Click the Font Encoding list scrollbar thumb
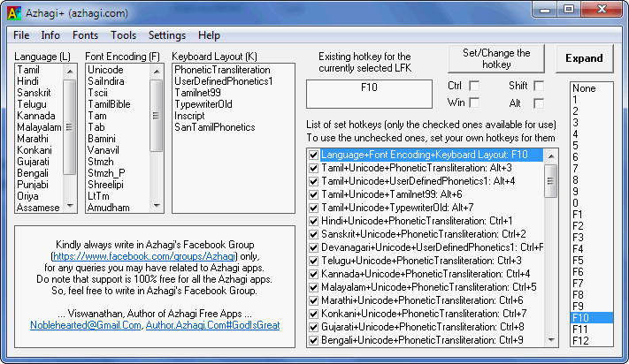The height and width of the screenshot is (364, 629). 157,116
